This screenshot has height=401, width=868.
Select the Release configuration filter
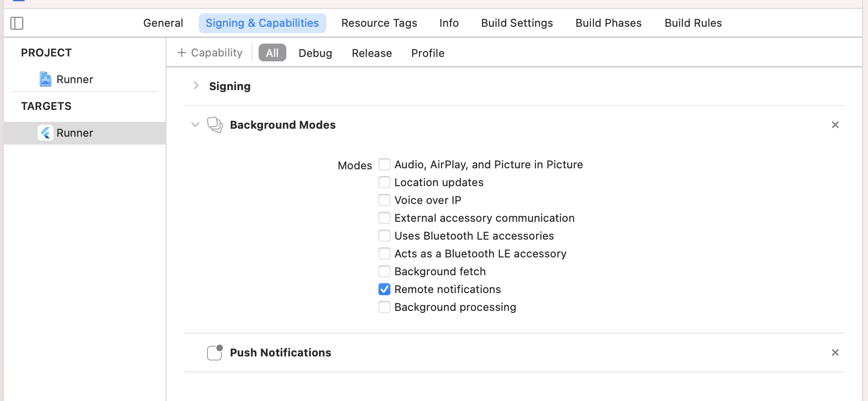pyautogui.click(x=372, y=53)
